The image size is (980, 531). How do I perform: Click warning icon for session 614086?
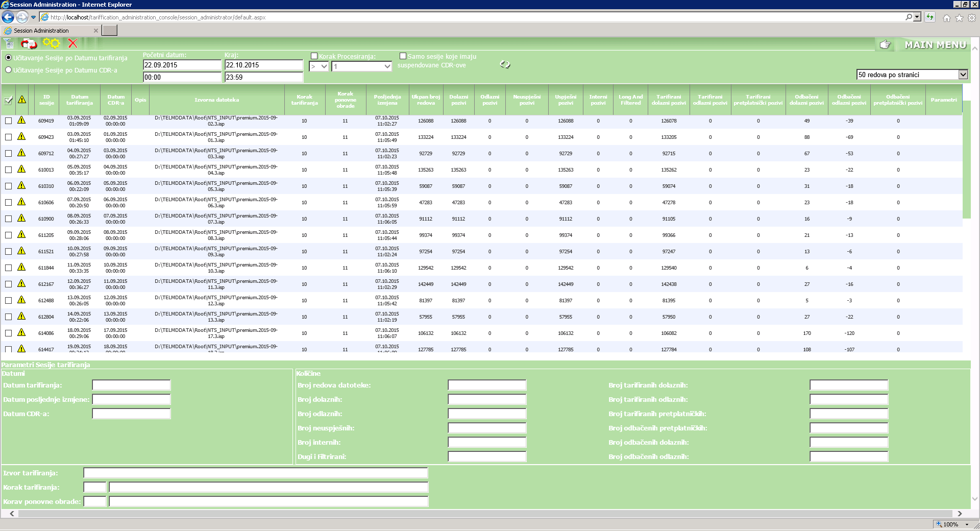pos(21,332)
